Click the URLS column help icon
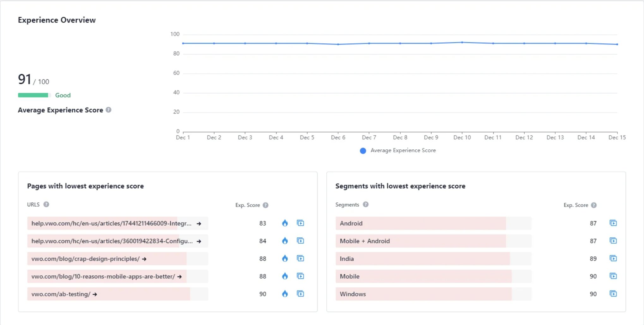 coord(46,204)
